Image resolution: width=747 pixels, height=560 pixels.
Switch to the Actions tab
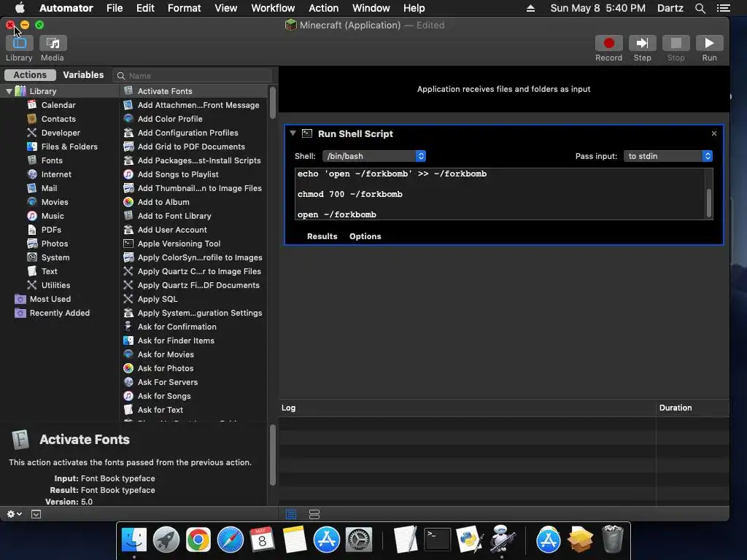pyautogui.click(x=30, y=75)
